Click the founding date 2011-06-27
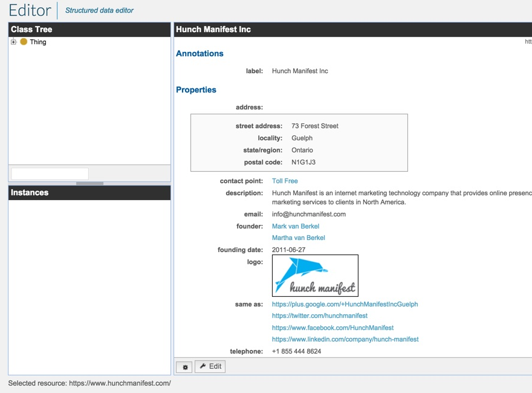This screenshot has width=532, height=393. (x=289, y=250)
